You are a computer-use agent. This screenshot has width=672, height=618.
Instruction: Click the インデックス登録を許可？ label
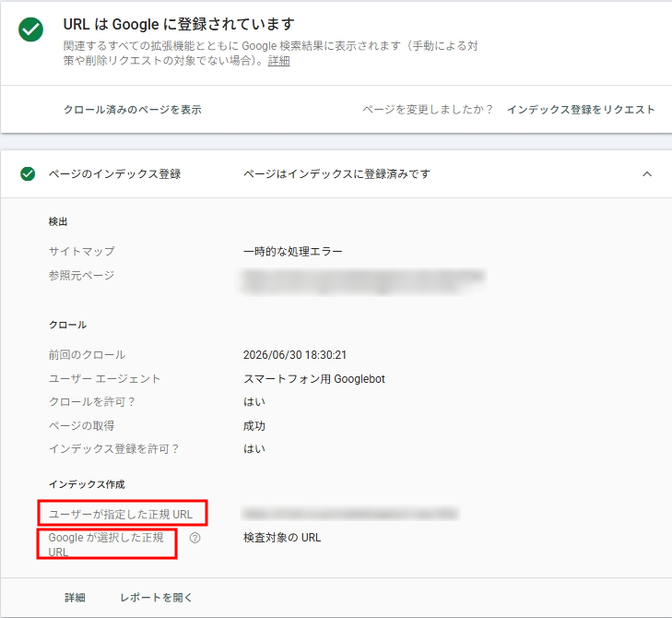[114, 448]
